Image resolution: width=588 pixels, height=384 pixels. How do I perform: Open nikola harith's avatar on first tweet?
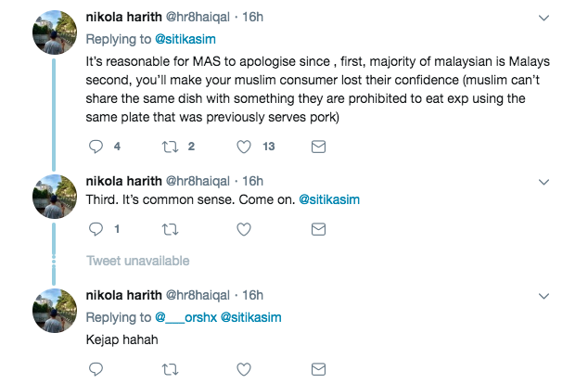click(54, 37)
